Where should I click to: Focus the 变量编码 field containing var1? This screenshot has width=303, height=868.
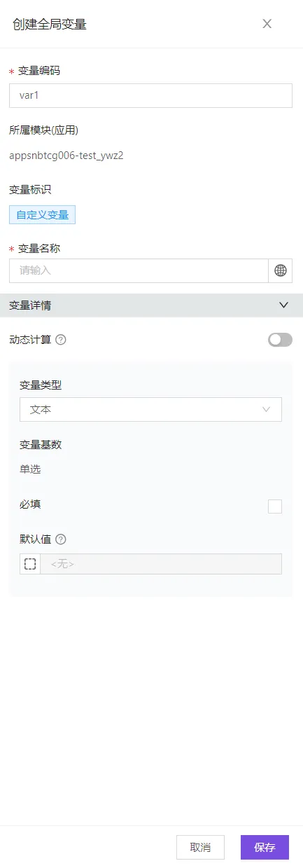tap(150, 96)
